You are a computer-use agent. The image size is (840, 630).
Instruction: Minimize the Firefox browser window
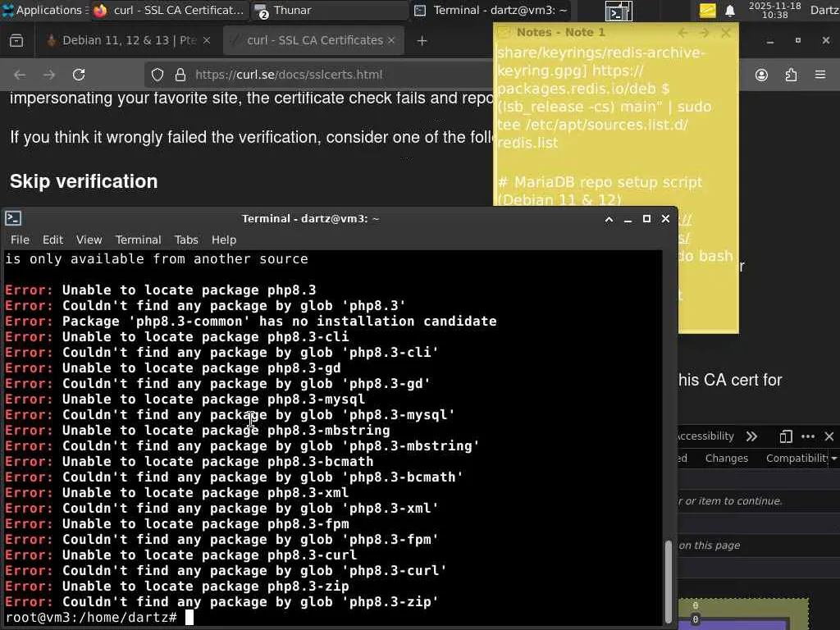click(x=769, y=41)
